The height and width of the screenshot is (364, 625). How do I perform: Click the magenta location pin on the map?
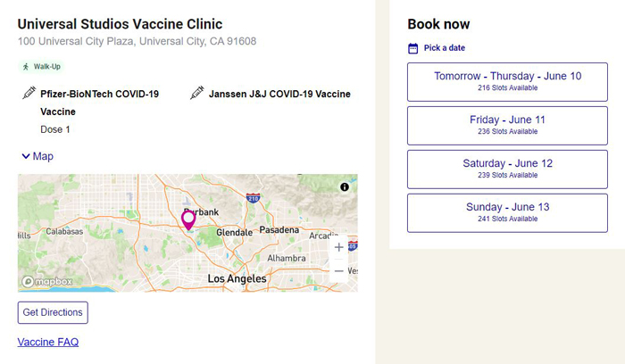coord(188,220)
